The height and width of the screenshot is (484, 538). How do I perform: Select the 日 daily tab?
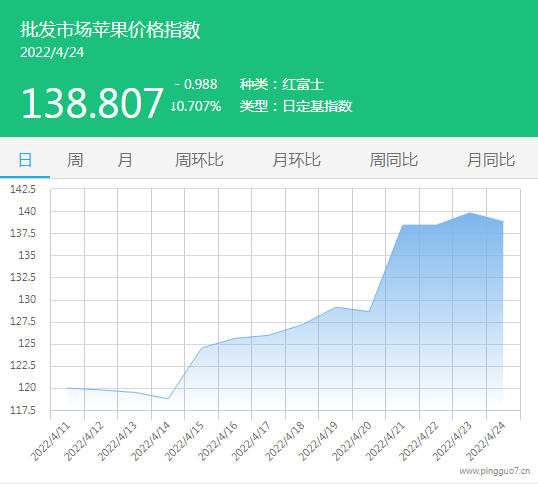pos(25,160)
